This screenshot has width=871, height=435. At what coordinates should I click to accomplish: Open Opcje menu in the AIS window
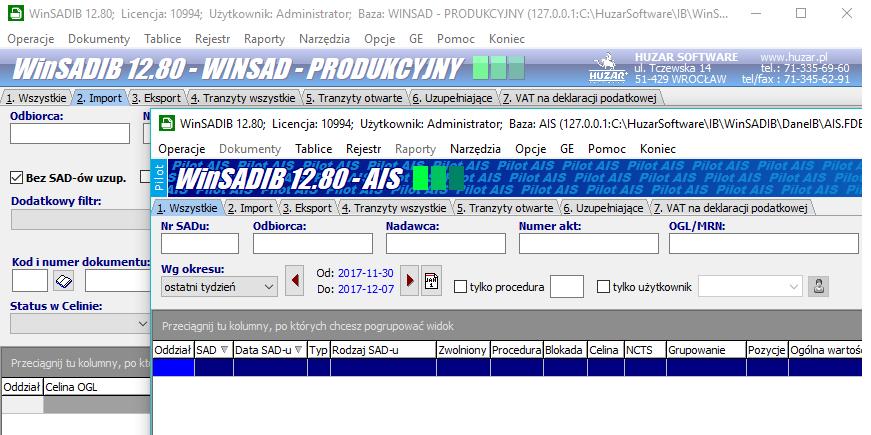(530, 149)
